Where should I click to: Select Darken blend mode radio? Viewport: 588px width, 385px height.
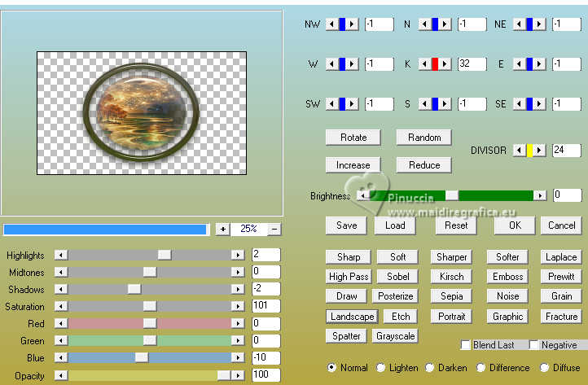click(x=430, y=367)
